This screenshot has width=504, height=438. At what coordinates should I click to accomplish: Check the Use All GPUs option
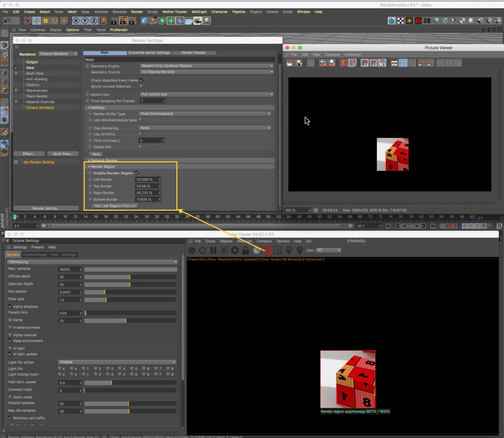[140, 134]
